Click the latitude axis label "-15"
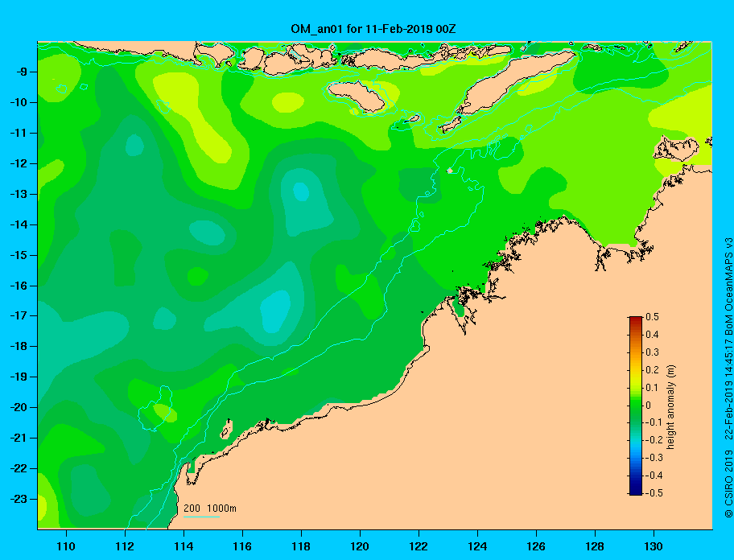The image size is (734, 560). point(19,255)
